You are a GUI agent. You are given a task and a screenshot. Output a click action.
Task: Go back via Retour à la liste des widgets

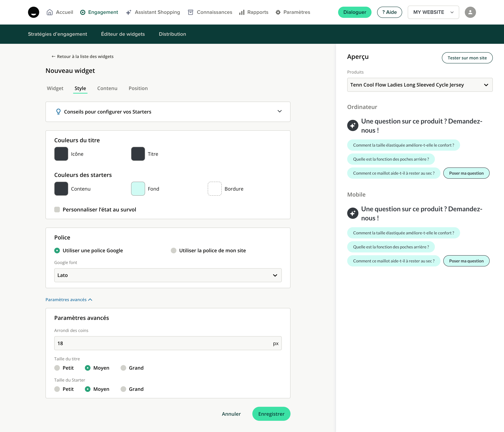tap(82, 56)
